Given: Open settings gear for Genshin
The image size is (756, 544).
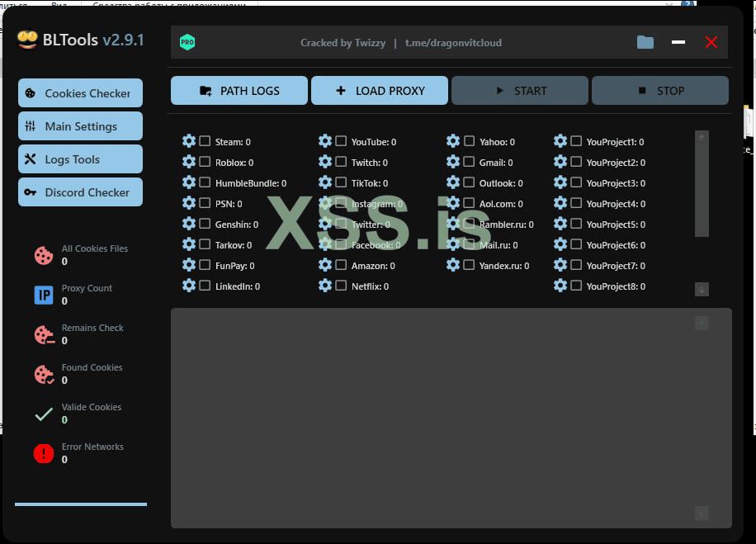Looking at the screenshot, I should [x=189, y=224].
